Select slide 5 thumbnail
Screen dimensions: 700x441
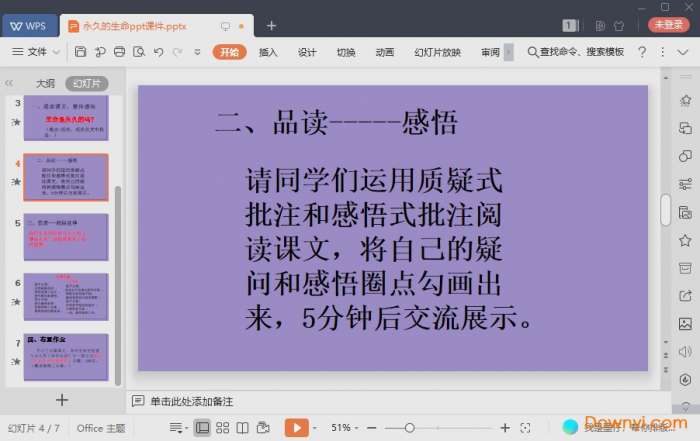(66, 237)
